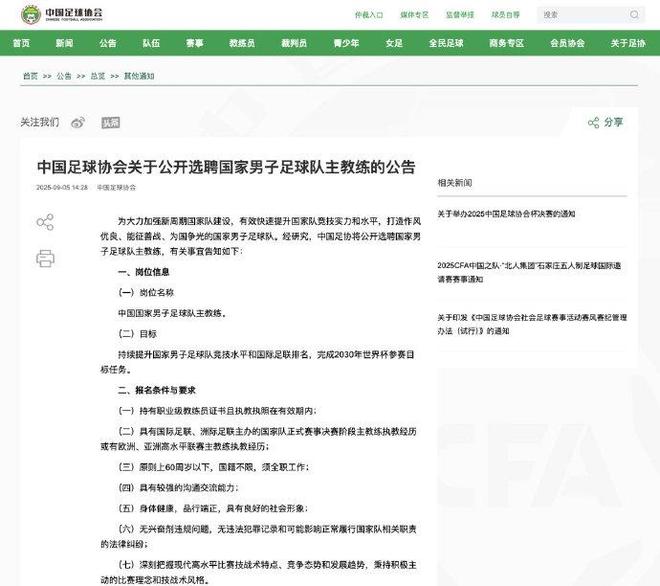Open the Weibo follow icon
This screenshot has width=660, height=586.
[78, 122]
